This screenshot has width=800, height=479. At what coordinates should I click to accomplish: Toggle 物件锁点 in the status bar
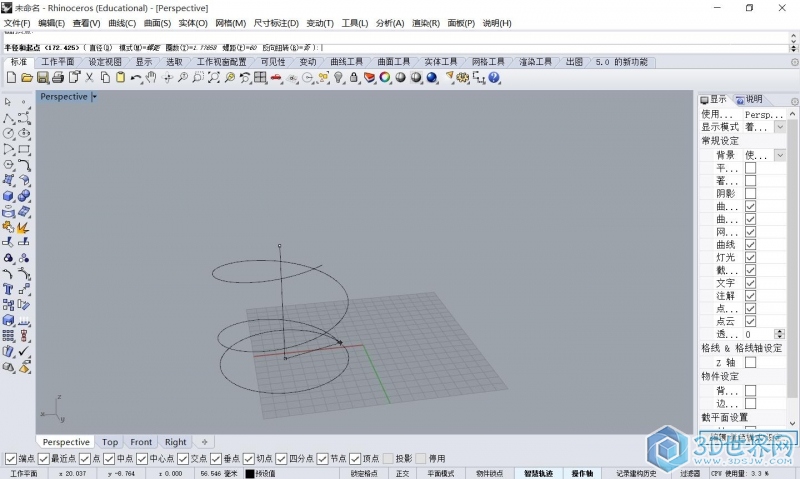489,473
